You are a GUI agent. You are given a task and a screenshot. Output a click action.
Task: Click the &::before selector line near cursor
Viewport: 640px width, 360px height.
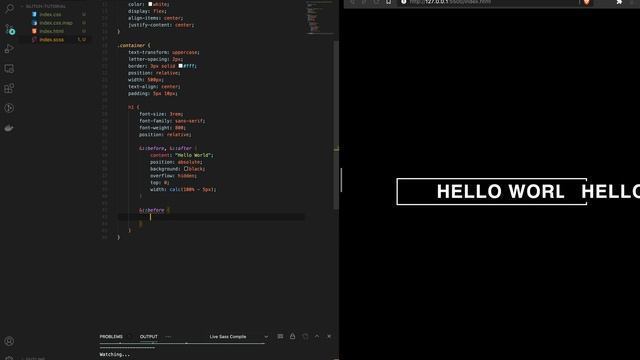tap(154, 210)
